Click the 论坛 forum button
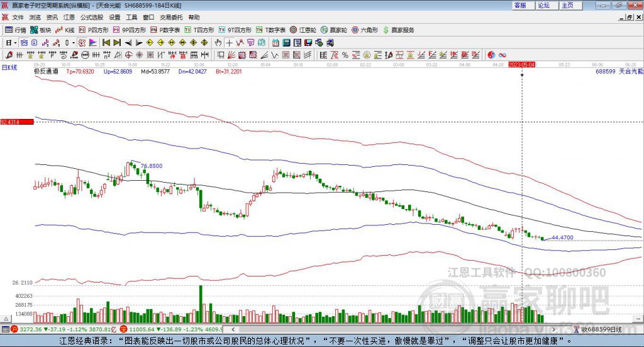This screenshot has height=347, width=644. tap(547, 5)
